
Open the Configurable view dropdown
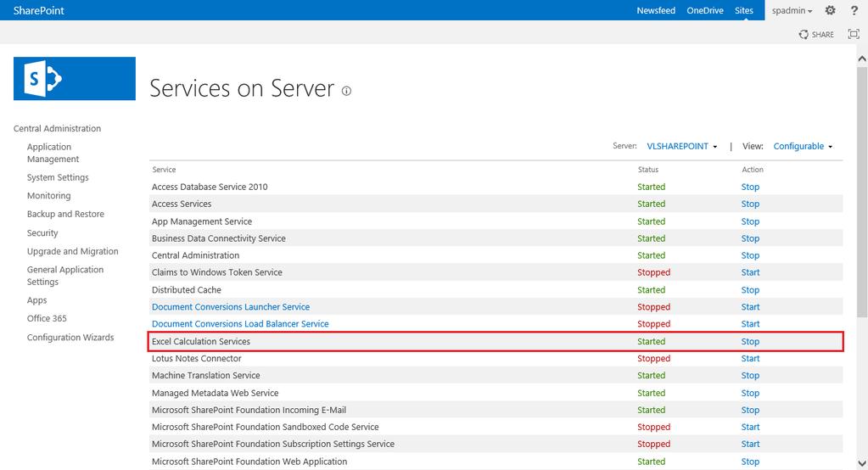click(803, 146)
